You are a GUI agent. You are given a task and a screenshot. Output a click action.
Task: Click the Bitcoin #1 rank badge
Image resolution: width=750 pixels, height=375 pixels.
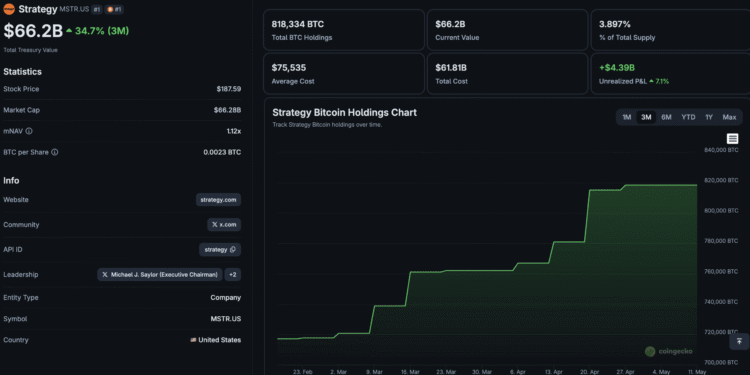pyautogui.click(x=114, y=9)
